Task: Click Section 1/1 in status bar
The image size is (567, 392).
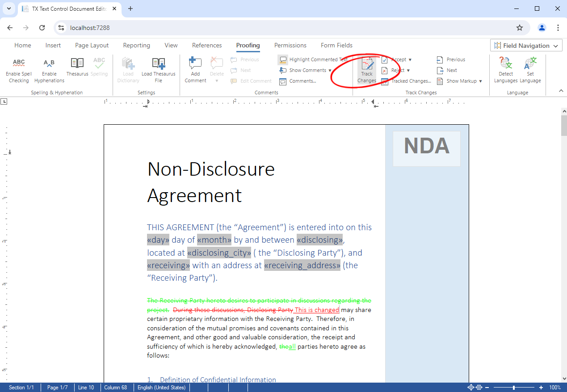Action: point(21,388)
